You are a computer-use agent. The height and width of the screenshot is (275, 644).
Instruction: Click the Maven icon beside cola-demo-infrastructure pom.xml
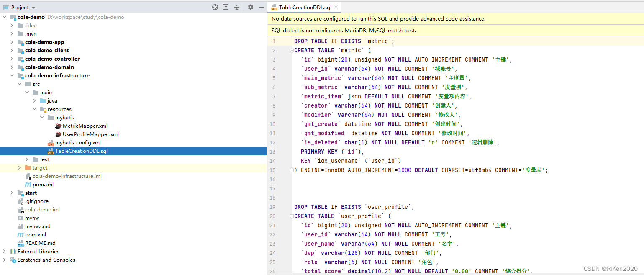pyautogui.click(x=28, y=185)
